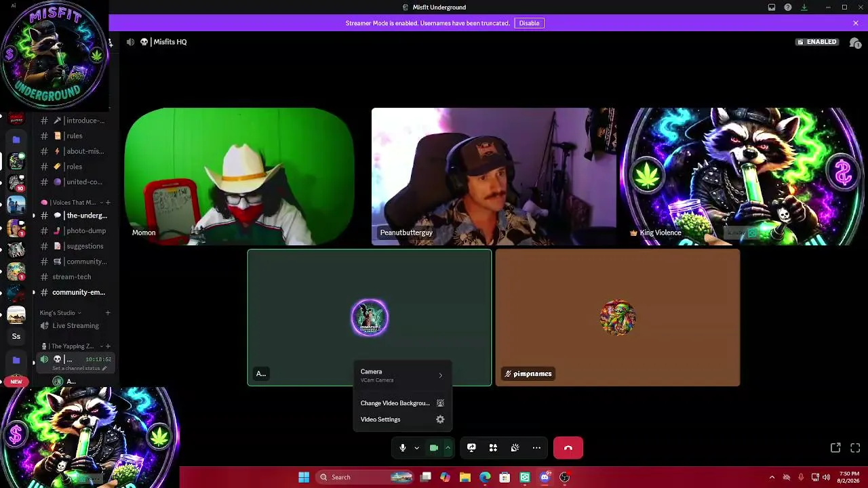Image resolution: width=868 pixels, height=488 pixels.
Task: Click speaker icon beside Misfits HQ
Action: (130, 42)
